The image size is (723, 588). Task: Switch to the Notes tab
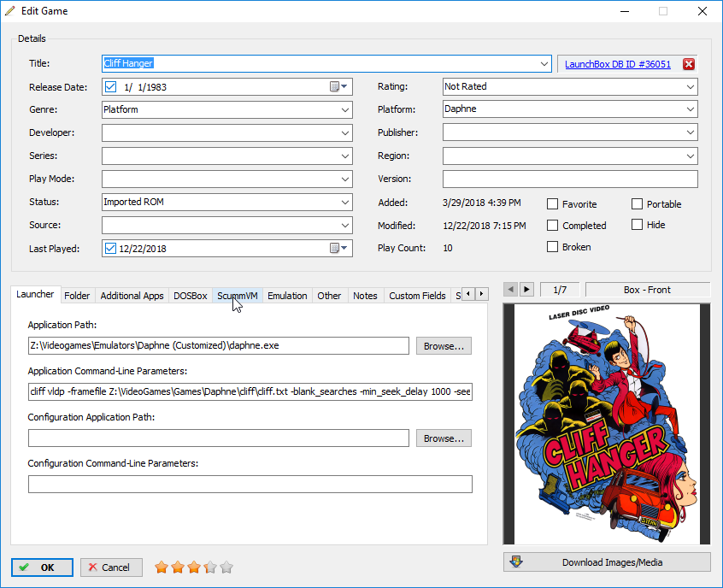[365, 296]
